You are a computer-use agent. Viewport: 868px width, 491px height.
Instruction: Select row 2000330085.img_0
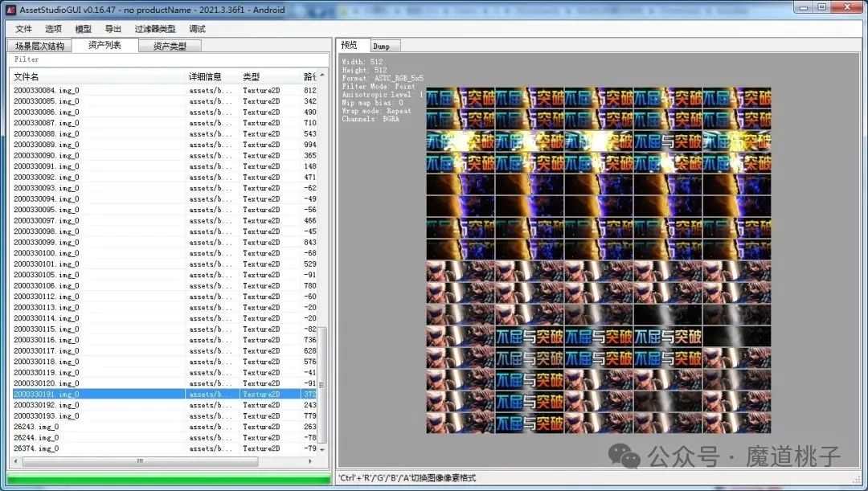coord(165,101)
